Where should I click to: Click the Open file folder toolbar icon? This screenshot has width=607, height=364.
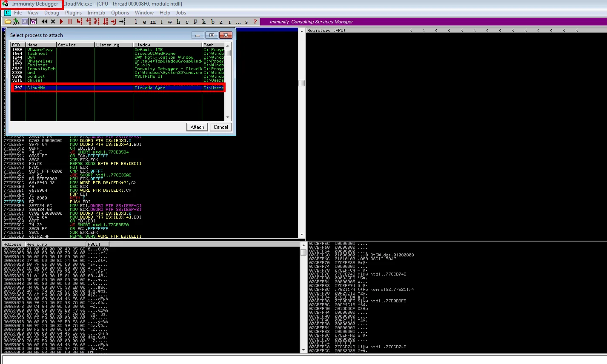click(x=7, y=21)
